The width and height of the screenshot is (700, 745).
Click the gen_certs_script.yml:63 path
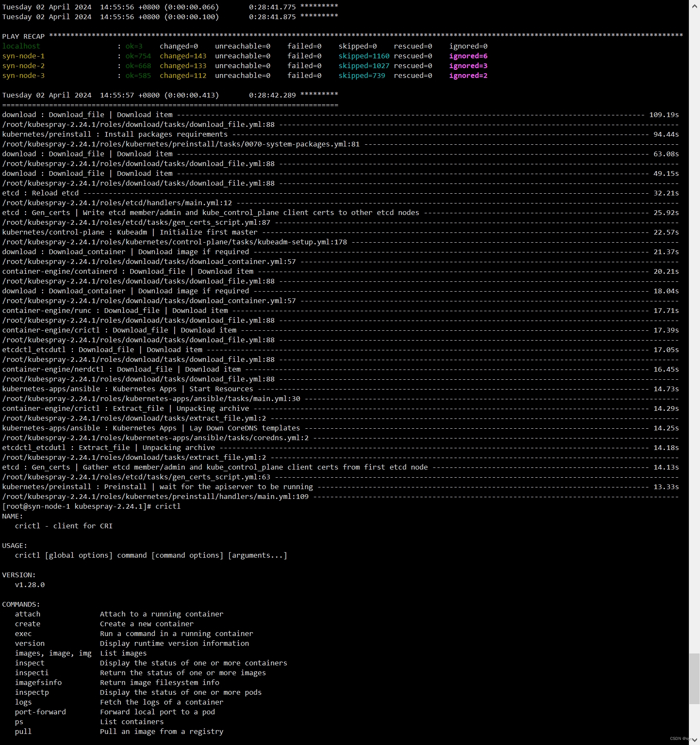click(x=136, y=477)
